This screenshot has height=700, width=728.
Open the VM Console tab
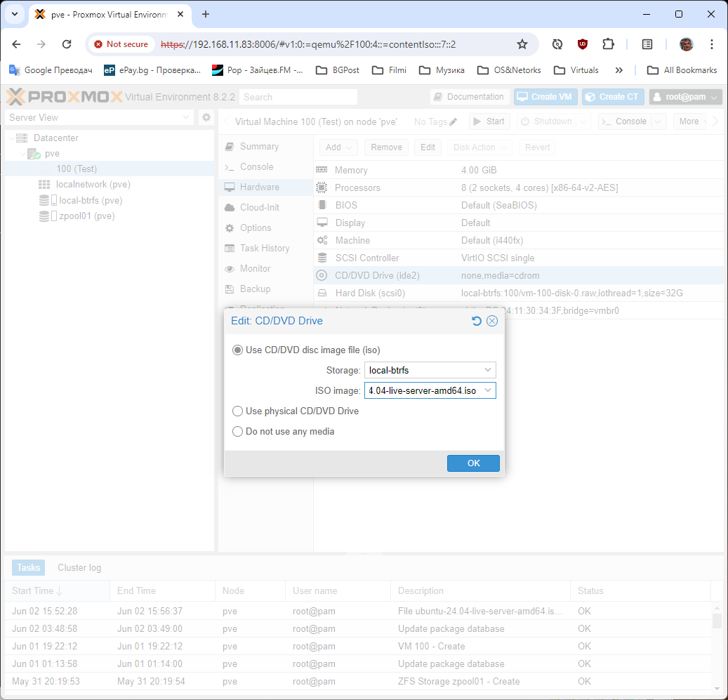coord(265,167)
